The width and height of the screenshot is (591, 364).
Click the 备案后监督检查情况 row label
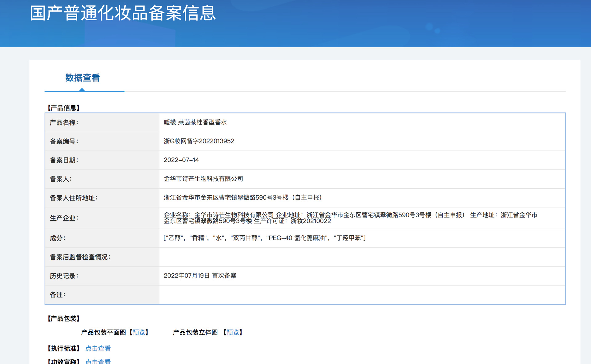click(x=80, y=257)
